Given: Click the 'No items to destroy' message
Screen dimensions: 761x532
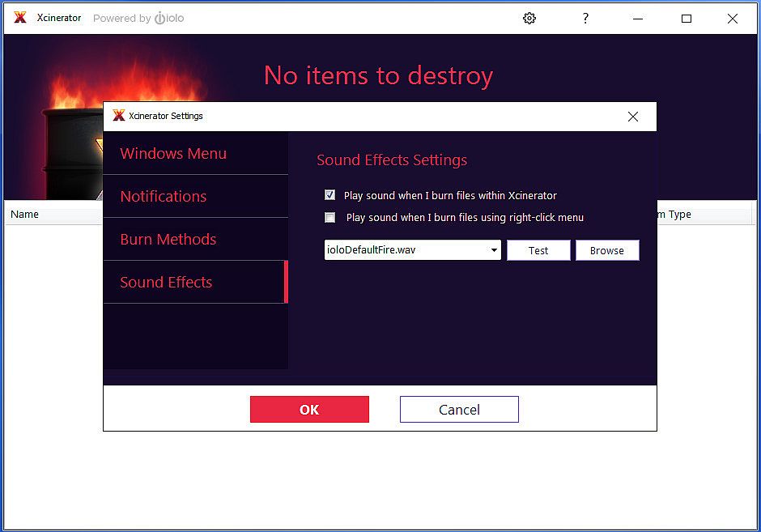Looking at the screenshot, I should coord(379,76).
